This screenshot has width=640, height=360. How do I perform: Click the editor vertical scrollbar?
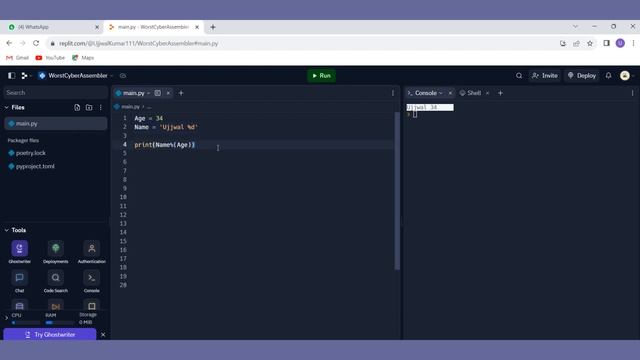pos(397,191)
